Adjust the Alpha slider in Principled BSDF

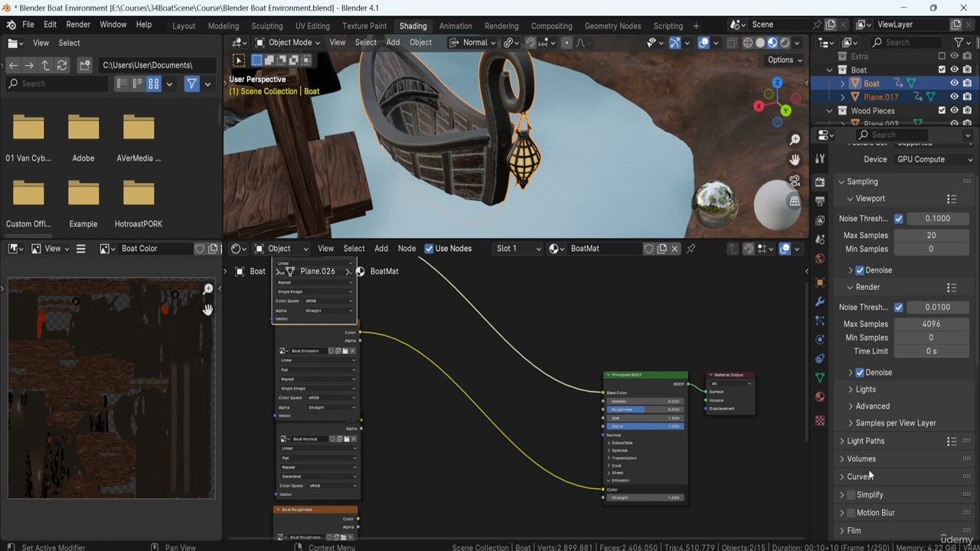(645, 426)
